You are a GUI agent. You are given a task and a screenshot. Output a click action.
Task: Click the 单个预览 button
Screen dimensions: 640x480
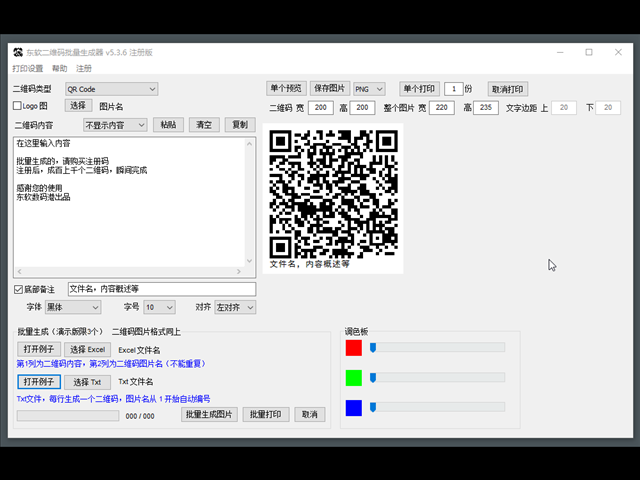click(x=286, y=89)
